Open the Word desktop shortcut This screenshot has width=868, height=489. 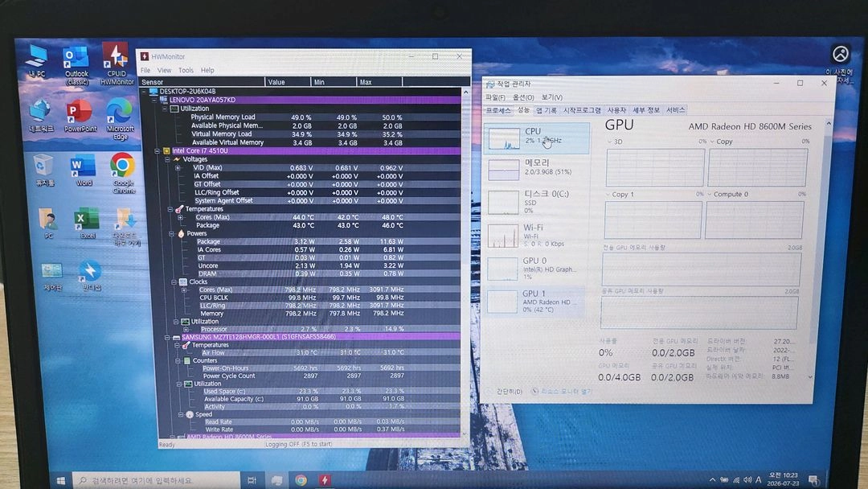point(84,171)
